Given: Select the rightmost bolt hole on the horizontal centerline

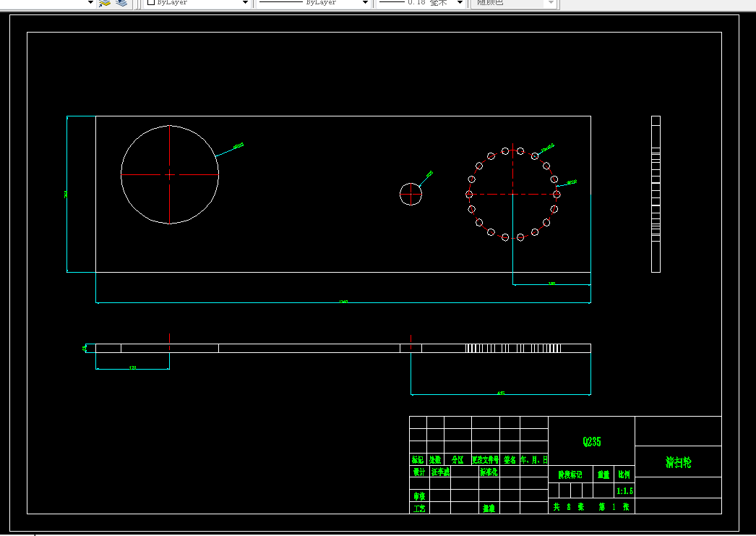Looking at the screenshot, I should [557, 194].
